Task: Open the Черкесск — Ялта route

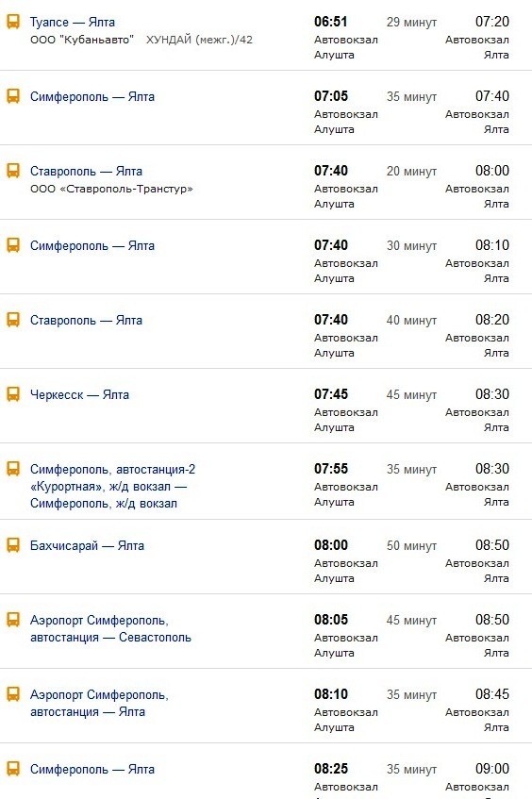Action: (79, 394)
